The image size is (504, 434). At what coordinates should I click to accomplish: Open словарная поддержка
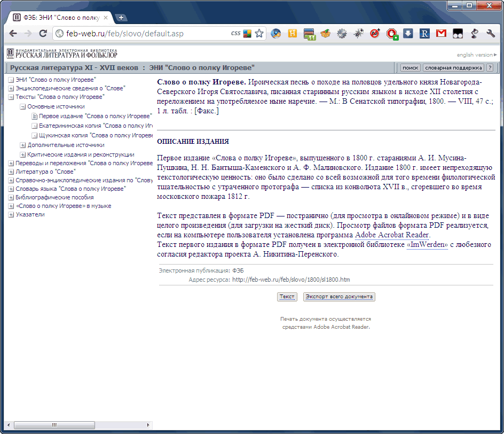tap(453, 67)
